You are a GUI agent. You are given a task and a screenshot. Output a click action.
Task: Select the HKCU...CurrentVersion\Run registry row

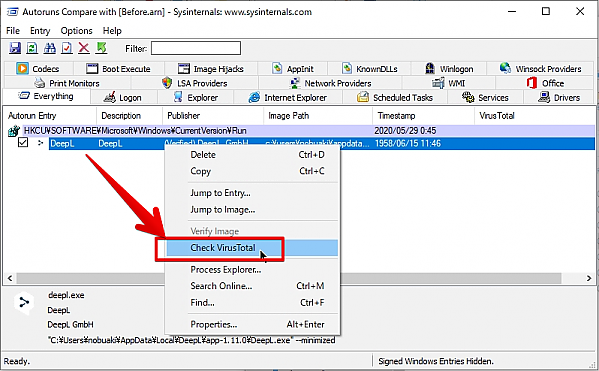click(x=309, y=131)
